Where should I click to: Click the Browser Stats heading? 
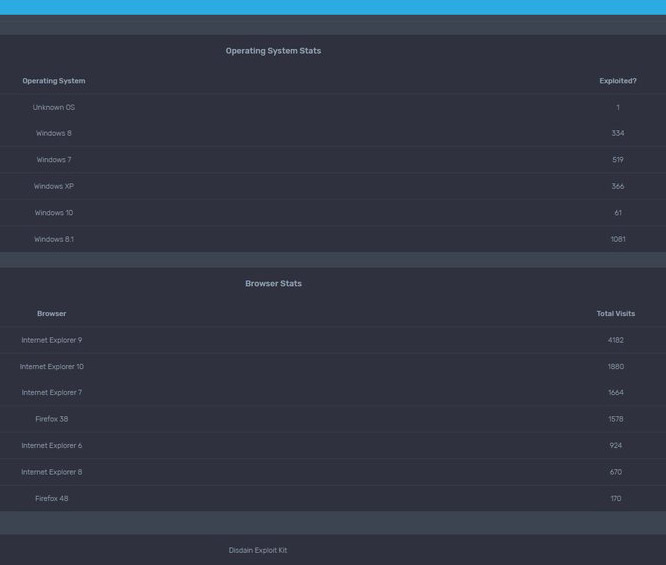tap(273, 283)
